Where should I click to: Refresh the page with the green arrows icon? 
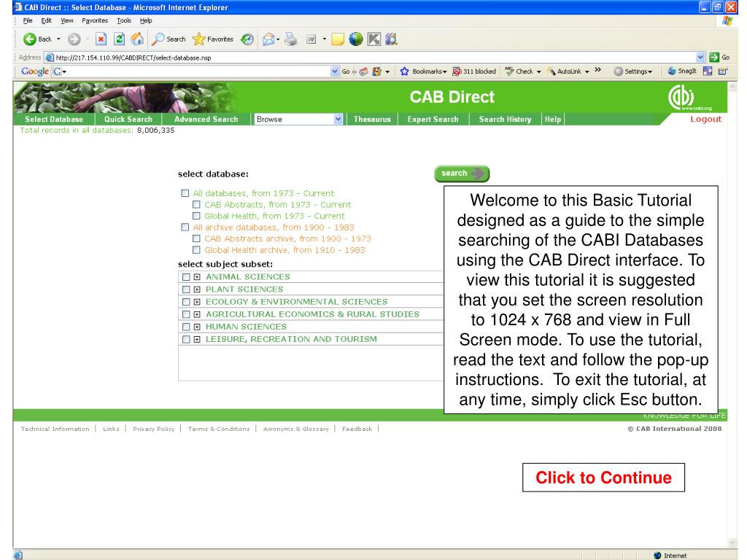119,39
